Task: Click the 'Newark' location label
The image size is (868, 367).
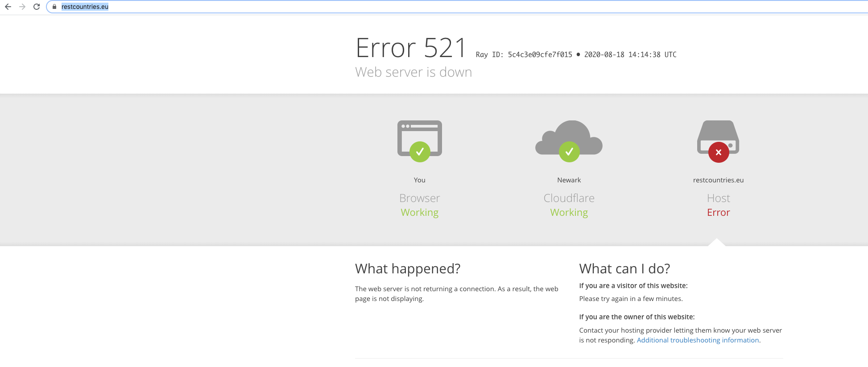Action: click(x=569, y=180)
